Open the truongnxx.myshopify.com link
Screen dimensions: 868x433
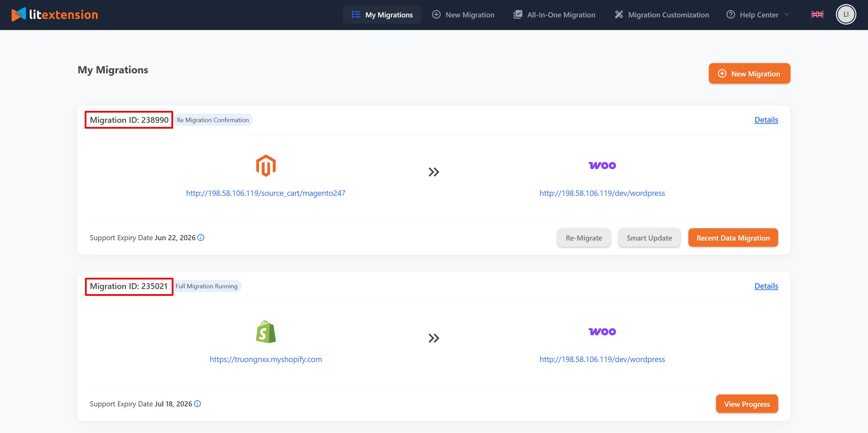tap(266, 359)
